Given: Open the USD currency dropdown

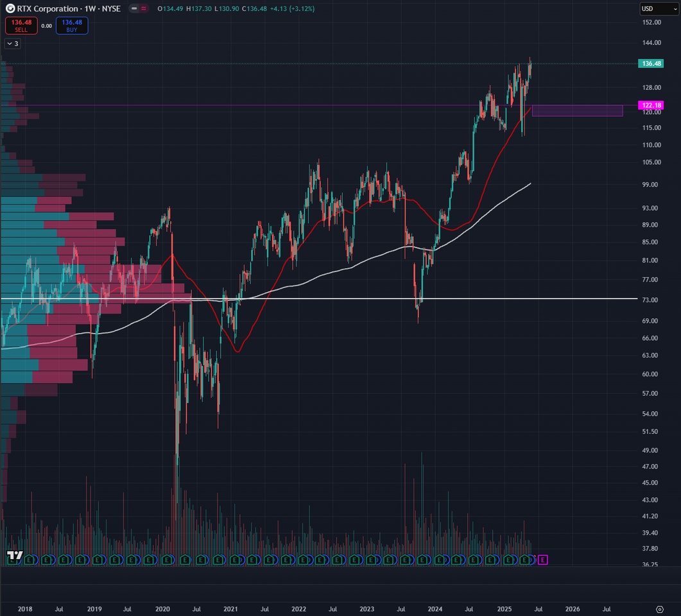Looking at the screenshot, I should pos(659,9).
